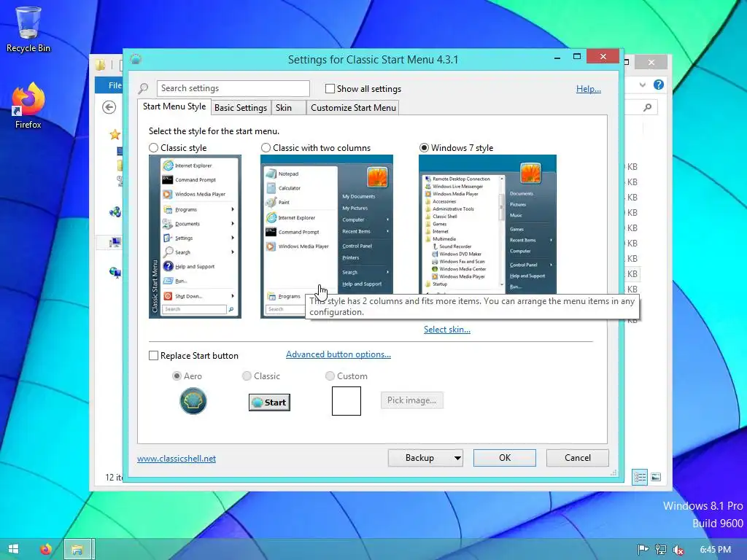Select the Classic style radio button
The height and width of the screenshot is (560, 747).
coord(153,148)
